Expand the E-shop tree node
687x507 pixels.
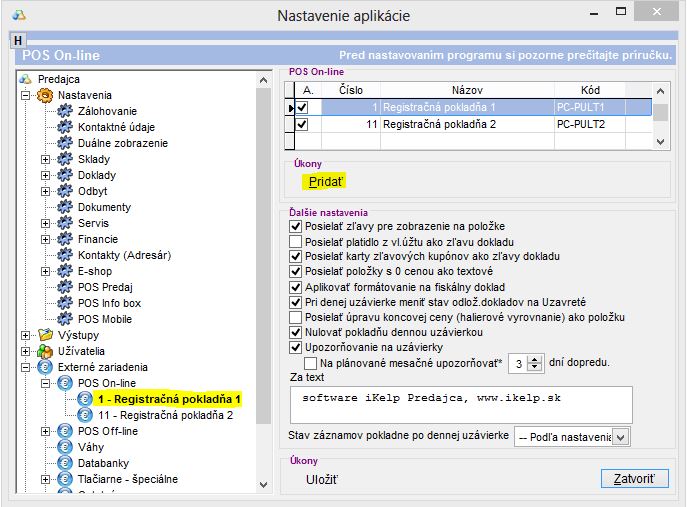(45, 271)
